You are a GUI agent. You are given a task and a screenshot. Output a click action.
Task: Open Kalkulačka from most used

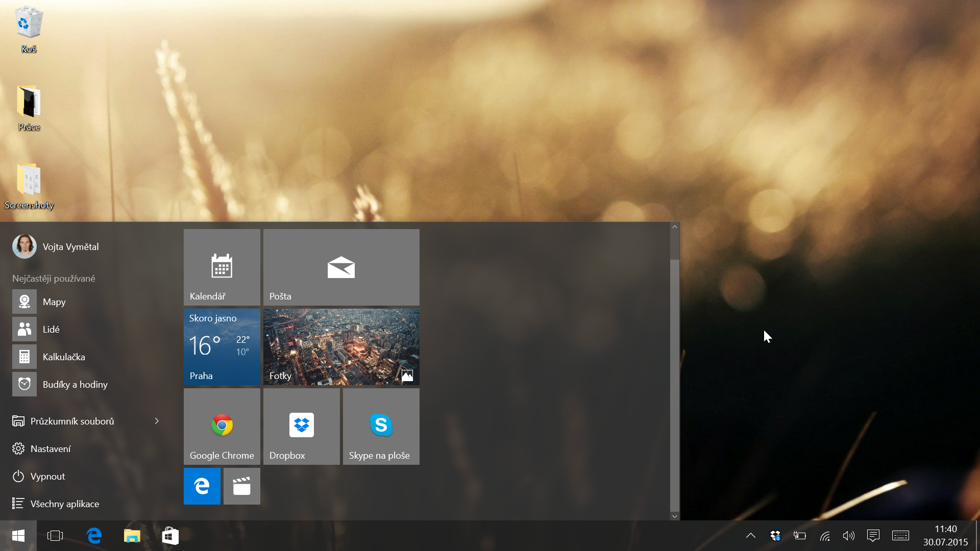click(x=63, y=357)
